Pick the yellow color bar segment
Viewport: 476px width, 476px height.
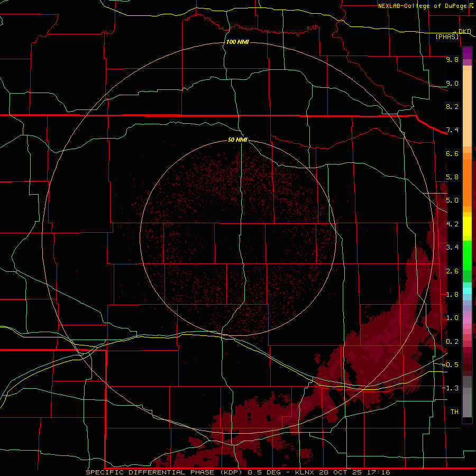467,226
